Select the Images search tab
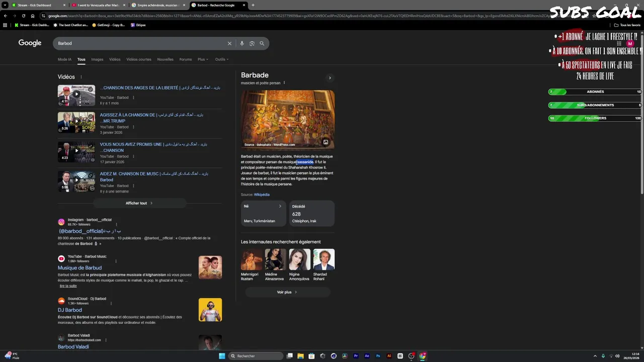The width and height of the screenshot is (644, 362). [x=97, y=59]
